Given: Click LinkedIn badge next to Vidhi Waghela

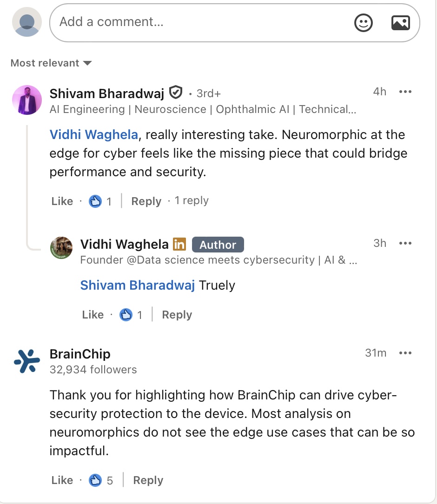Looking at the screenshot, I should pos(179,244).
